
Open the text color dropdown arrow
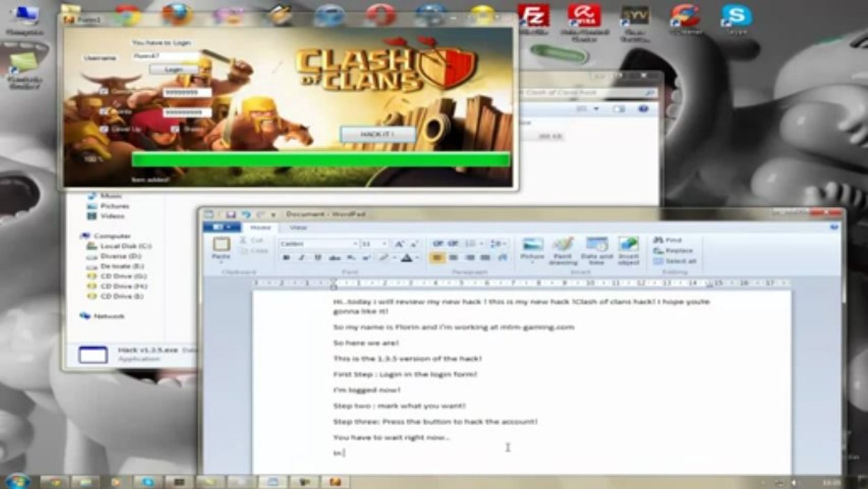tap(416, 258)
